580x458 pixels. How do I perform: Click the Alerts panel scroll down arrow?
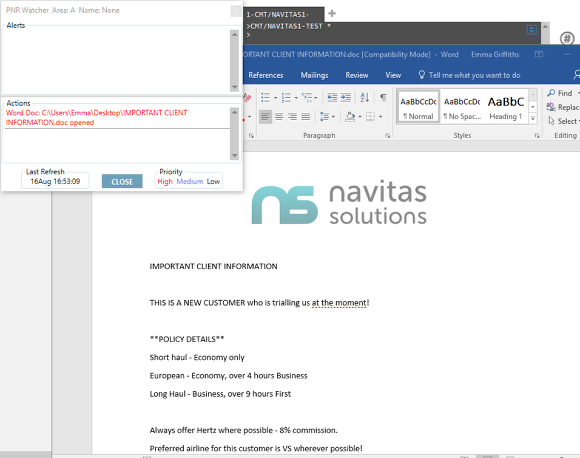click(235, 87)
